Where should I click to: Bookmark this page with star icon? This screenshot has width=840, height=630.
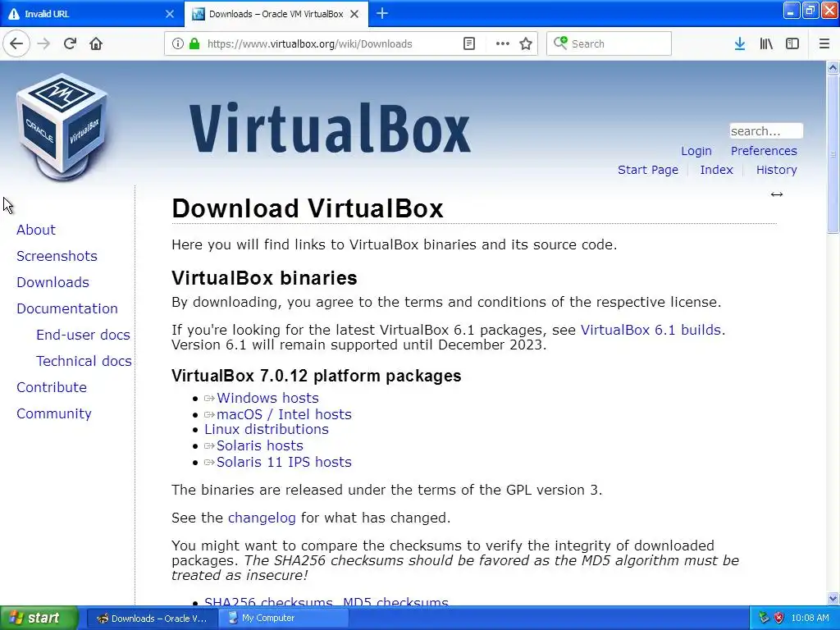pos(526,44)
